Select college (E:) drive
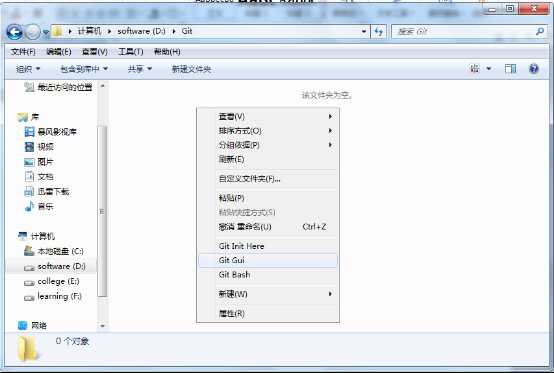 click(52, 282)
